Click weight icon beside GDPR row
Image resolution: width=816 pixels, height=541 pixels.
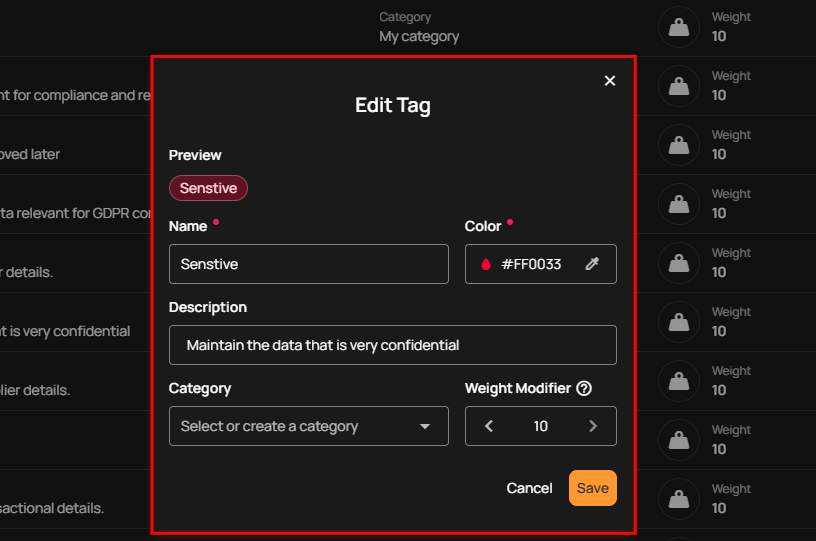[679, 204]
